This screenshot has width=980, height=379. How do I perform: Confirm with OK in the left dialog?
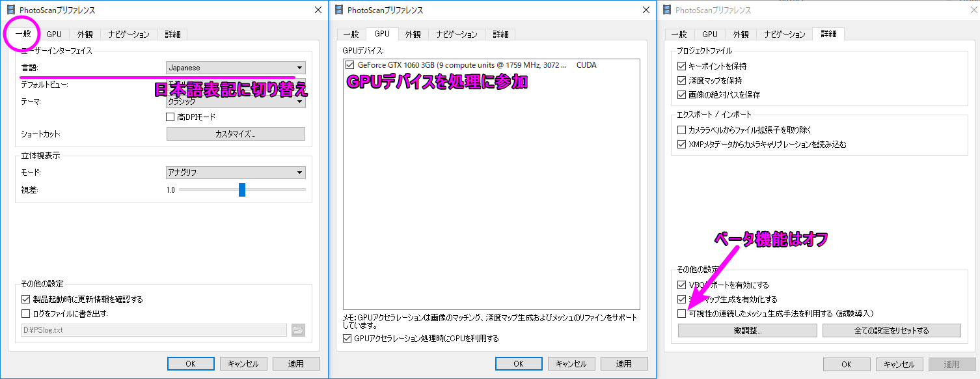pos(191,364)
